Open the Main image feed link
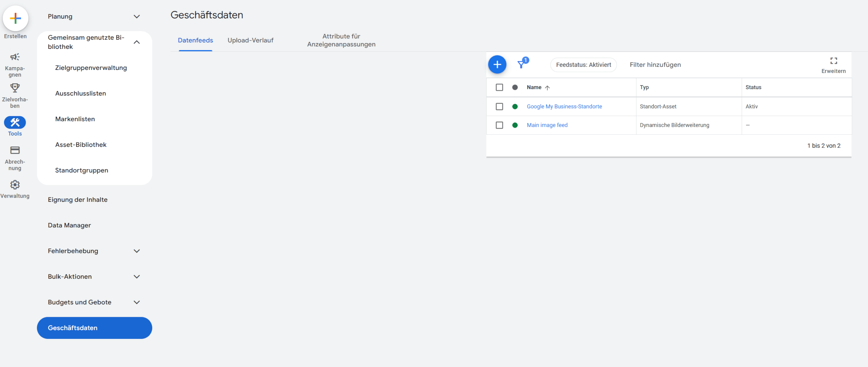This screenshot has width=868, height=367. 547,125
